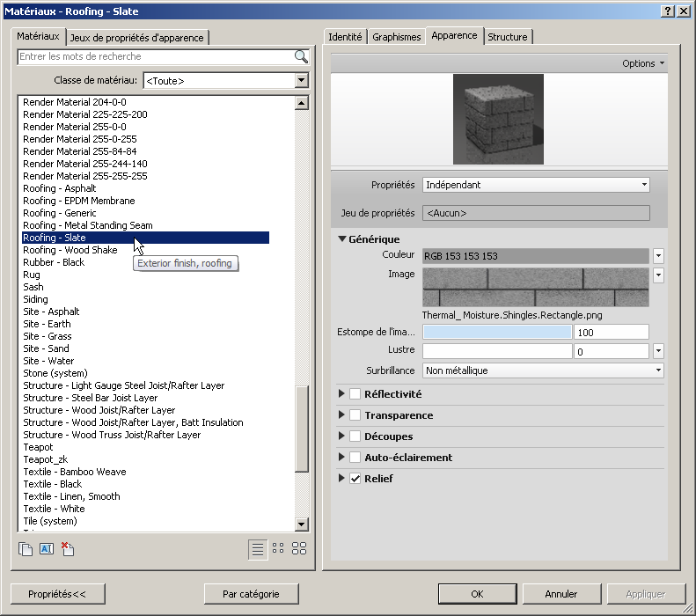Click the search terms input field
The height and width of the screenshot is (616, 696).
(x=157, y=57)
